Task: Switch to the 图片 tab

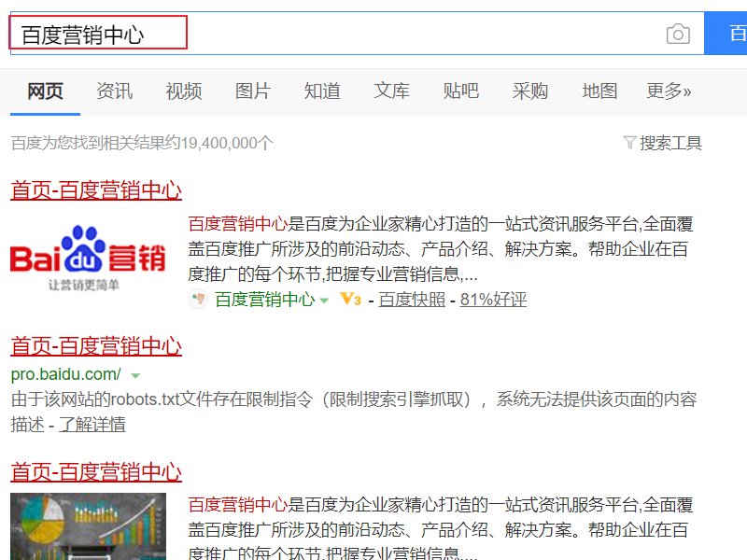Action: coord(253,91)
